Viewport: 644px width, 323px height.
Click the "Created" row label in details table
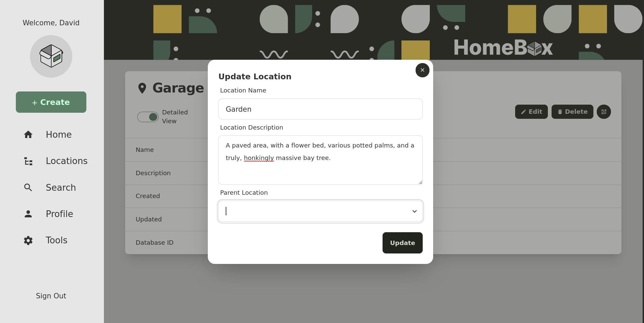click(x=147, y=196)
